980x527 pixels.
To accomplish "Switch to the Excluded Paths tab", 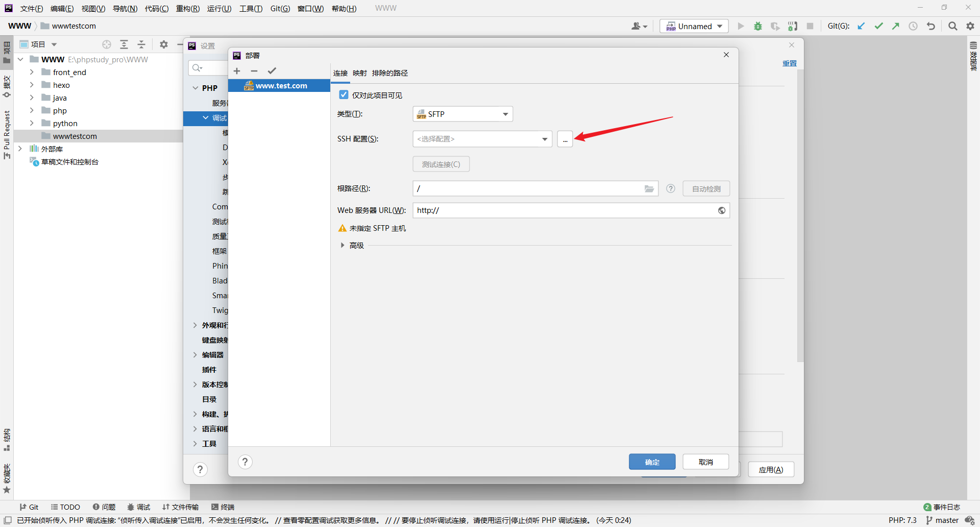I will [390, 73].
